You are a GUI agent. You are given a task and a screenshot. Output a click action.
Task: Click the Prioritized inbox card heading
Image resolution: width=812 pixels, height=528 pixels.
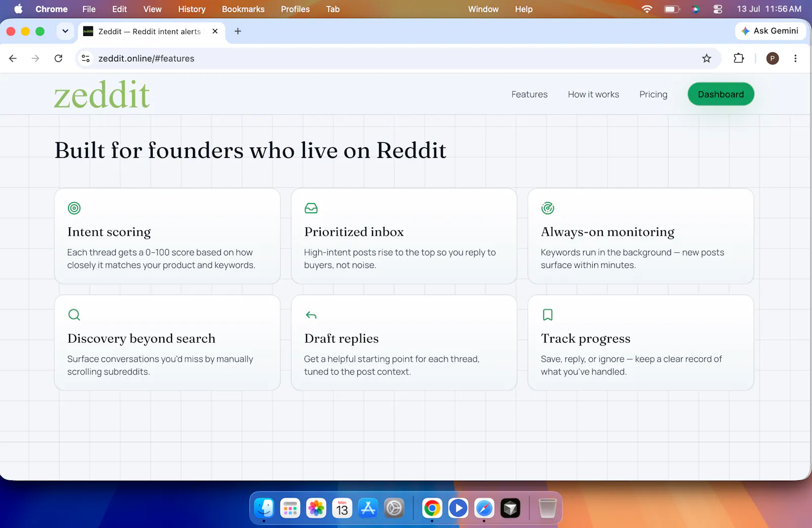click(x=354, y=232)
